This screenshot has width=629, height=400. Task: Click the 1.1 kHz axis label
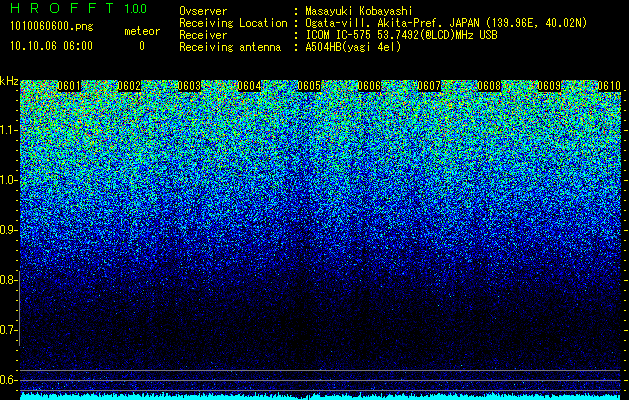[x=8, y=130]
